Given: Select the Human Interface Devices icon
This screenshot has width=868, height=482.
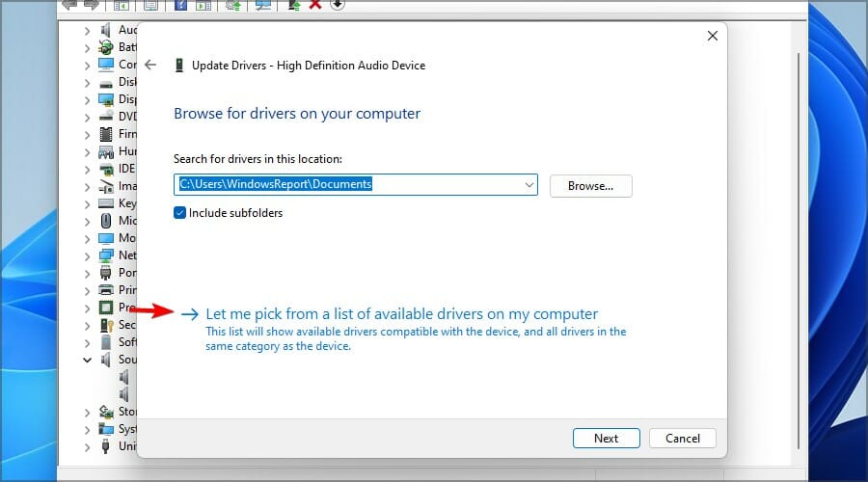Looking at the screenshot, I should click(x=106, y=151).
